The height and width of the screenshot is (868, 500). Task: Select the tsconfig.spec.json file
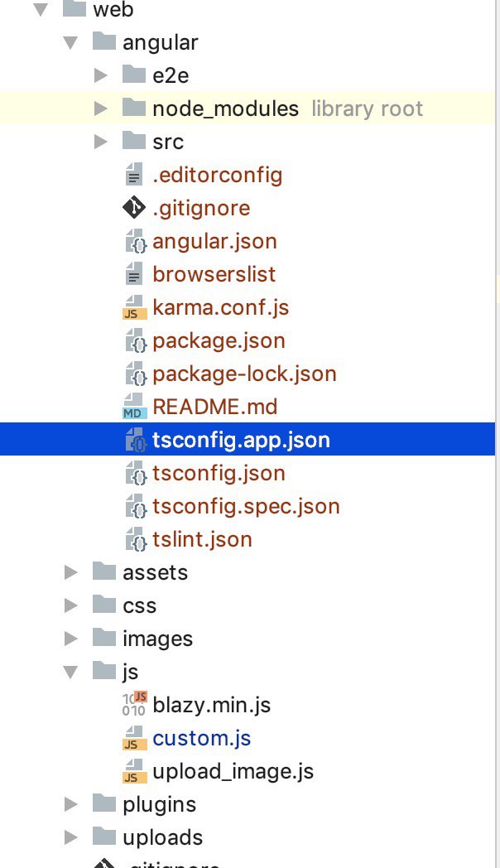pyautogui.click(x=246, y=506)
